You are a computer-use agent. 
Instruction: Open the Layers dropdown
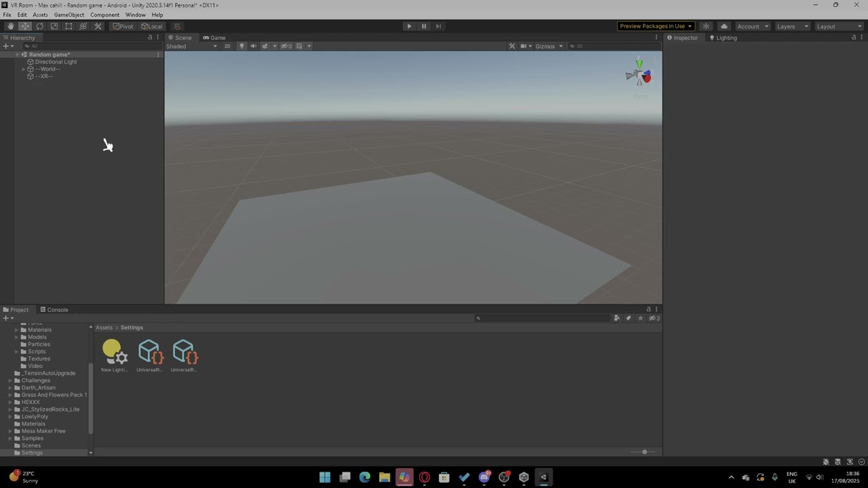[791, 26]
